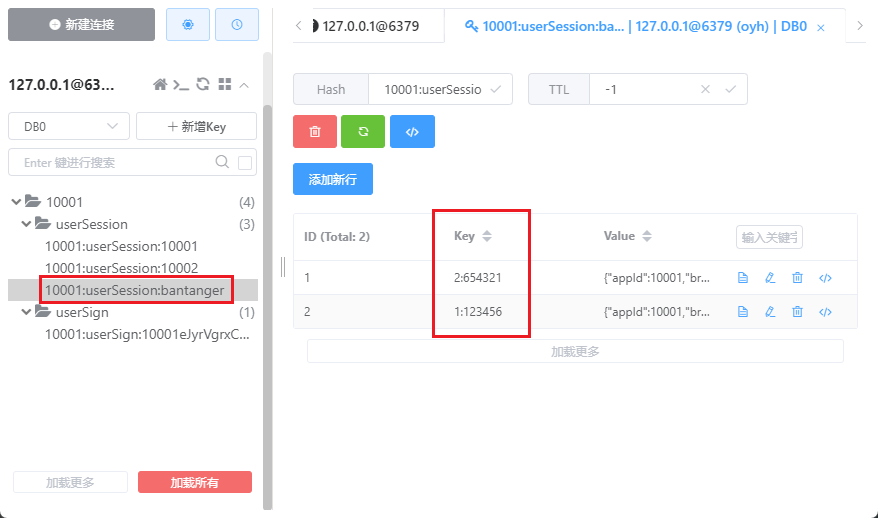
Task: Edit the key name field 10001:userSessio
Action: point(432,90)
